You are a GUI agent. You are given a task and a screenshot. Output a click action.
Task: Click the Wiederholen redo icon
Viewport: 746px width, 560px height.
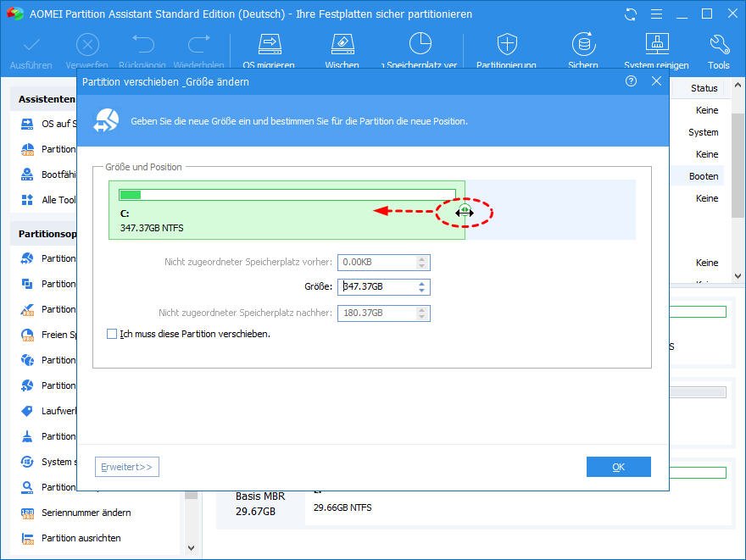coord(199,45)
